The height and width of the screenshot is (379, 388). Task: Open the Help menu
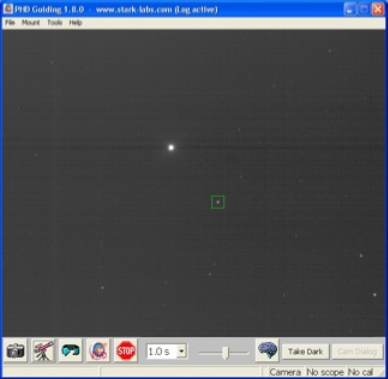76,23
